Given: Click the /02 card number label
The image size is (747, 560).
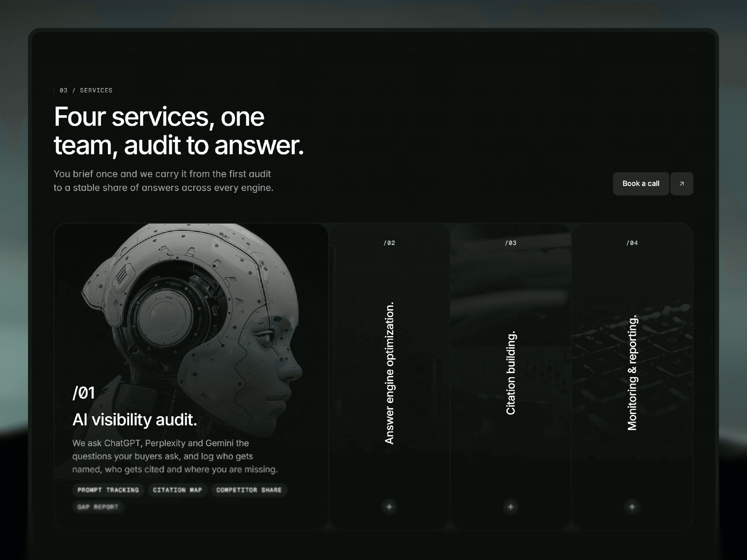Looking at the screenshot, I should pos(389,243).
